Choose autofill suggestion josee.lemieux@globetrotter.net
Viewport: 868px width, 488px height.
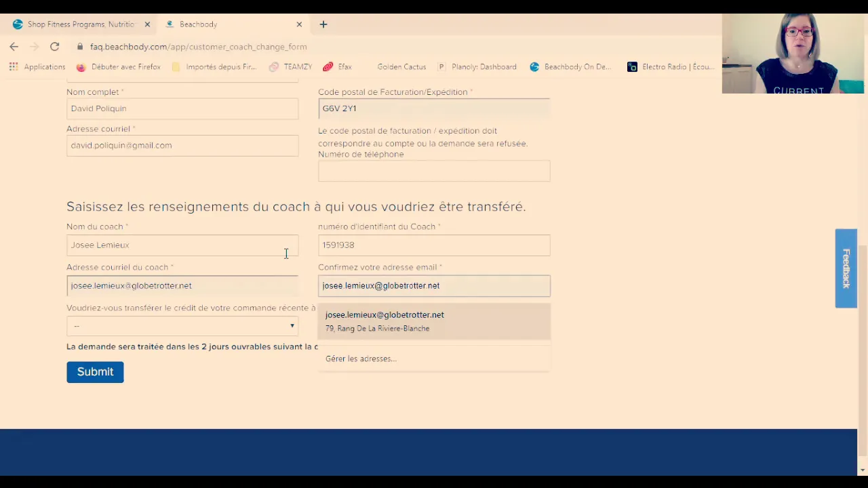434,321
